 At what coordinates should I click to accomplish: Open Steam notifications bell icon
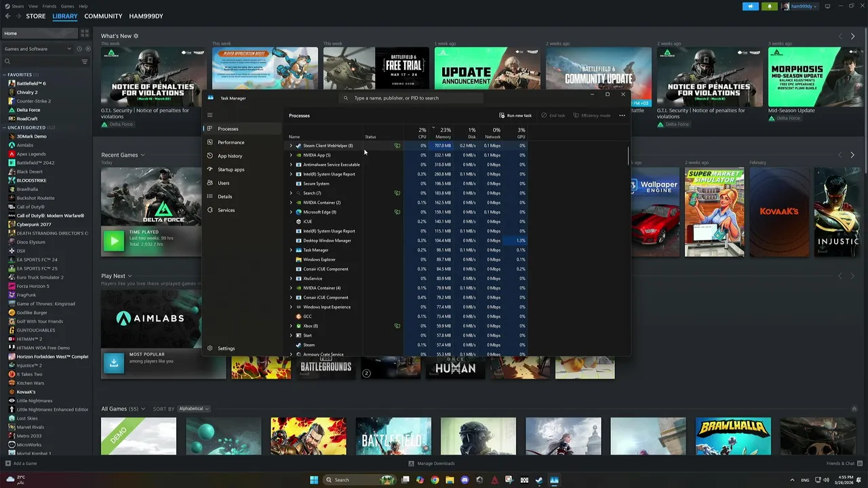[x=770, y=6]
